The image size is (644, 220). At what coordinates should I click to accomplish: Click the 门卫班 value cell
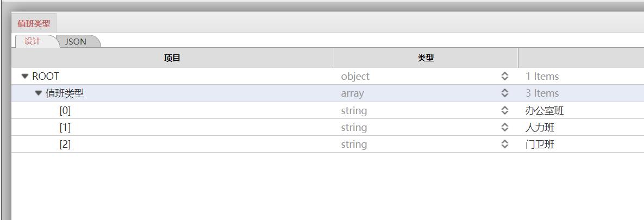(x=540, y=144)
